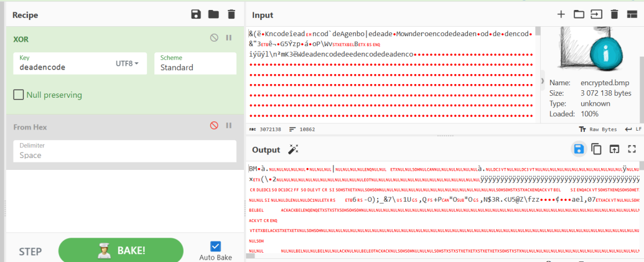The image size is (644, 262).
Task: Copy the output to the clipboard
Action: click(x=596, y=149)
